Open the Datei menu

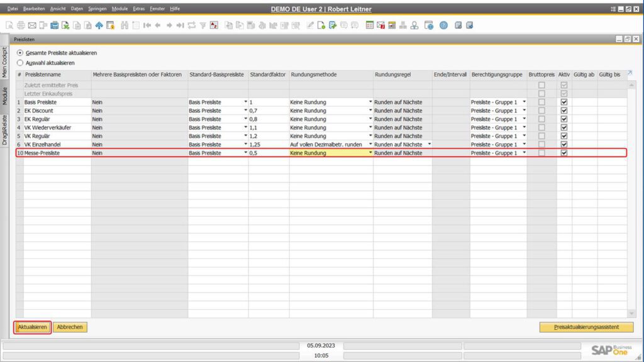[13, 9]
